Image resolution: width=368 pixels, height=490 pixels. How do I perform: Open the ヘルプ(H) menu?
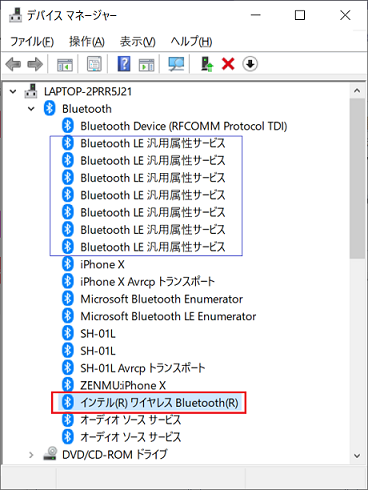point(191,42)
